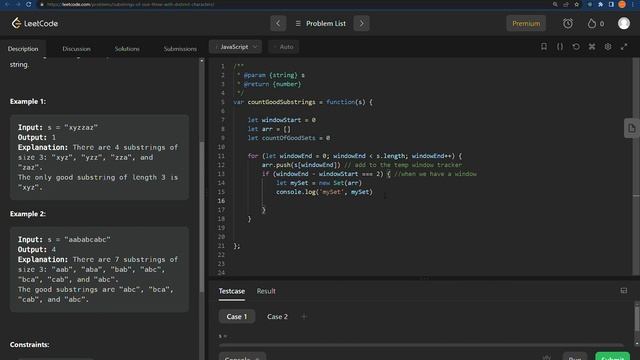The width and height of the screenshot is (640, 360).
Task: Click the Example 2 heading
Action: click(28, 214)
